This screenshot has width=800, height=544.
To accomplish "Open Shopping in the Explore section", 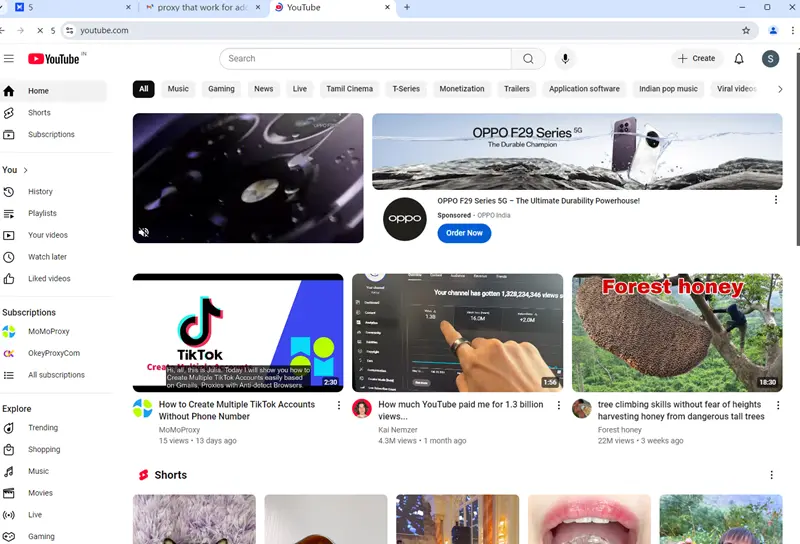I will pos(44,450).
